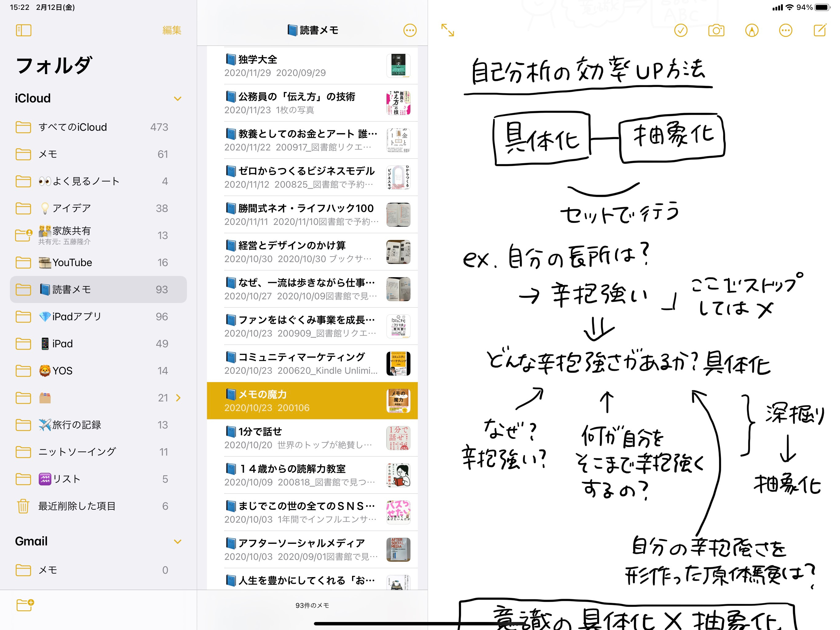Select the よく見るノート folder
This screenshot has height=630, width=840.
[x=98, y=181]
